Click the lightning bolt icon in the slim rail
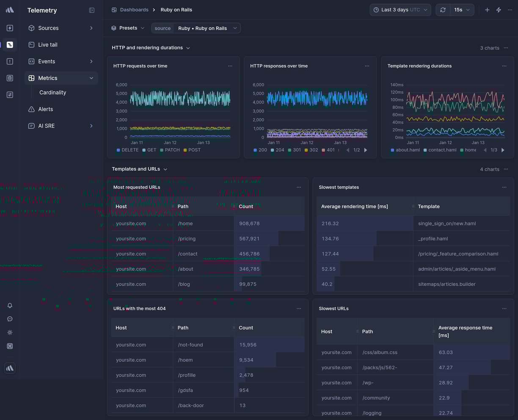The width and height of the screenshot is (518, 420). coord(10,28)
